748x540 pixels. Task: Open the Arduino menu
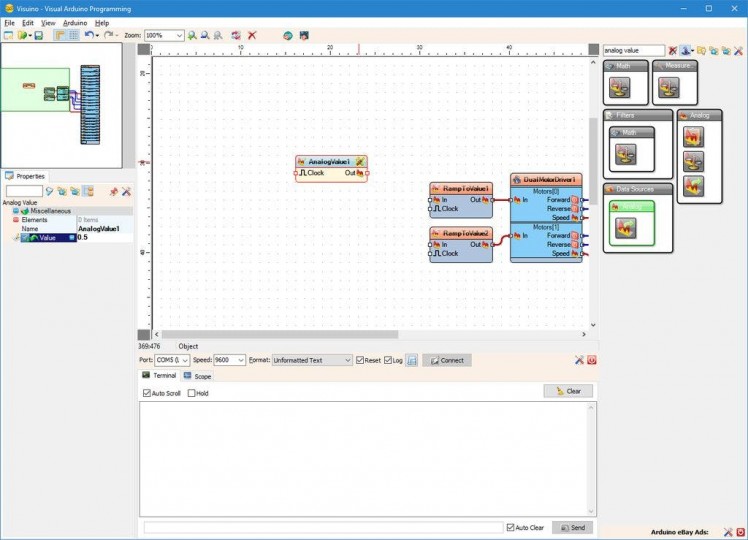tap(75, 22)
